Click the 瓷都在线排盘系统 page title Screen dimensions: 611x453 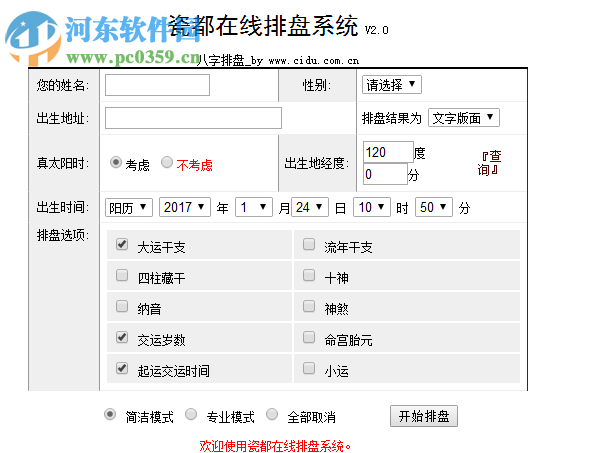click(263, 26)
